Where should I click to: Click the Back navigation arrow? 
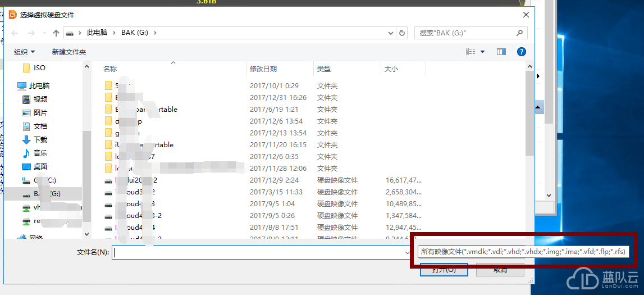tap(15, 33)
